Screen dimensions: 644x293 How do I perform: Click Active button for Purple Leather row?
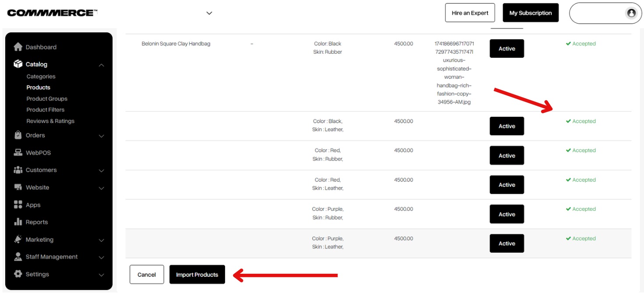(507, 243)
